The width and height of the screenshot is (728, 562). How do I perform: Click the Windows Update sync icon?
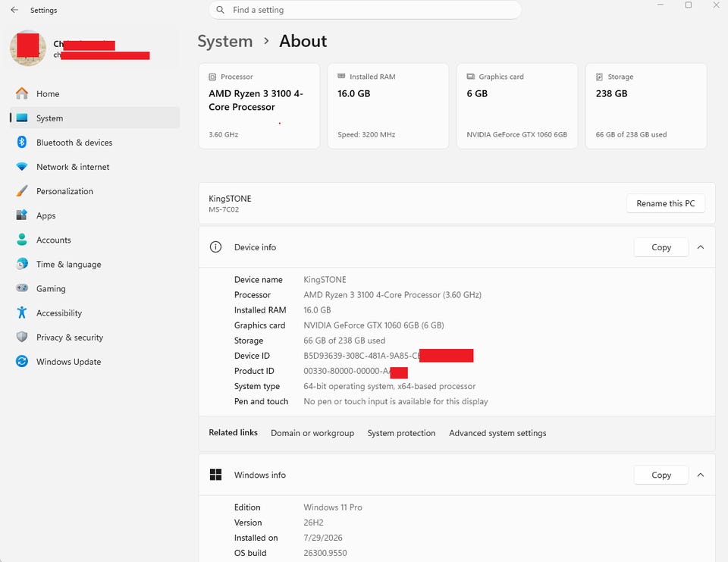pyautogui.click(x=22, y=361)
